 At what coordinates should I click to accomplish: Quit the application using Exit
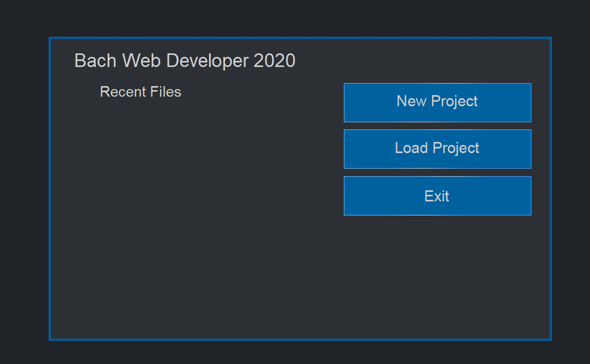[x=437, y=196]
